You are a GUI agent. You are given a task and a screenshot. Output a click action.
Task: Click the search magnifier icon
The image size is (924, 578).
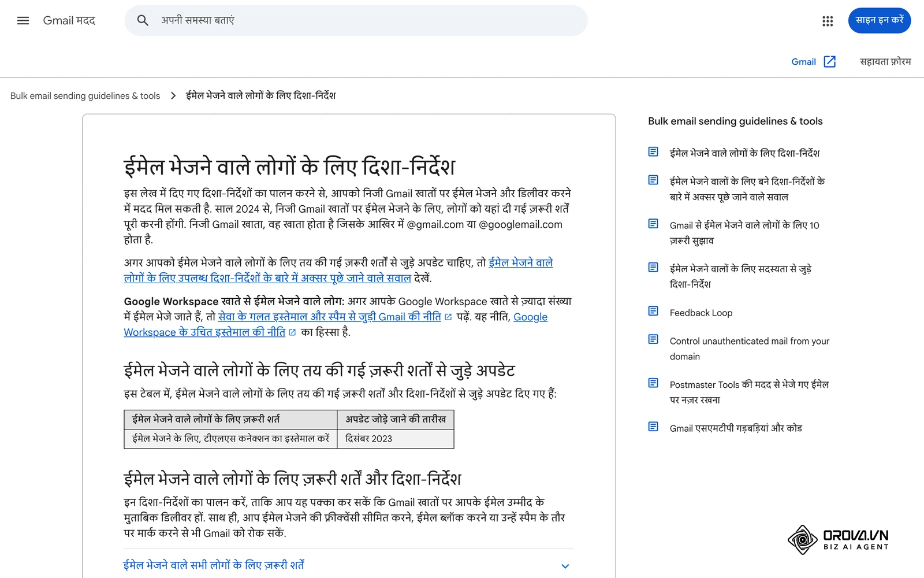(x=143, y=21)
